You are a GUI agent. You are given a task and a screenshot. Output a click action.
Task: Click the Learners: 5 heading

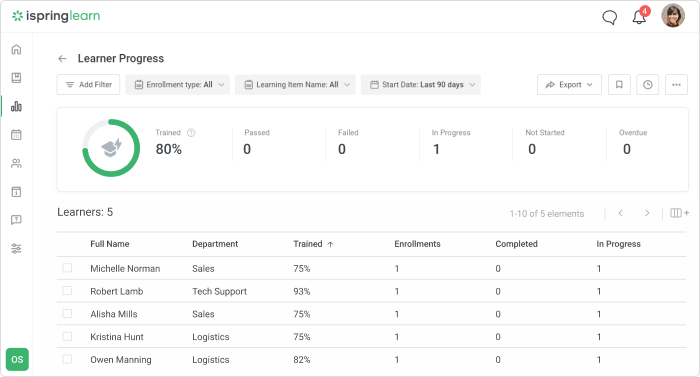point(85,212)
